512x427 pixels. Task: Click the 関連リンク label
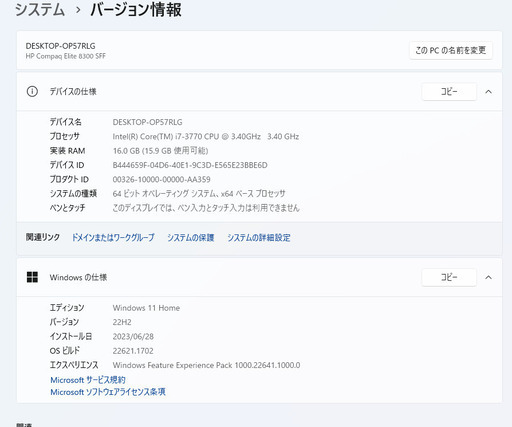click(x=43, y=237)
